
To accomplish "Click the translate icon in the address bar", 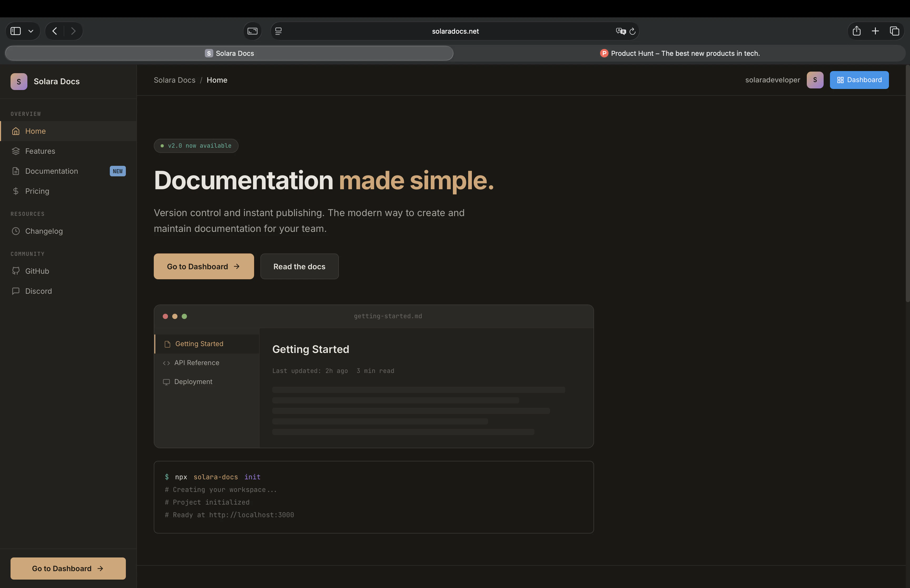I will pos(620,31).
